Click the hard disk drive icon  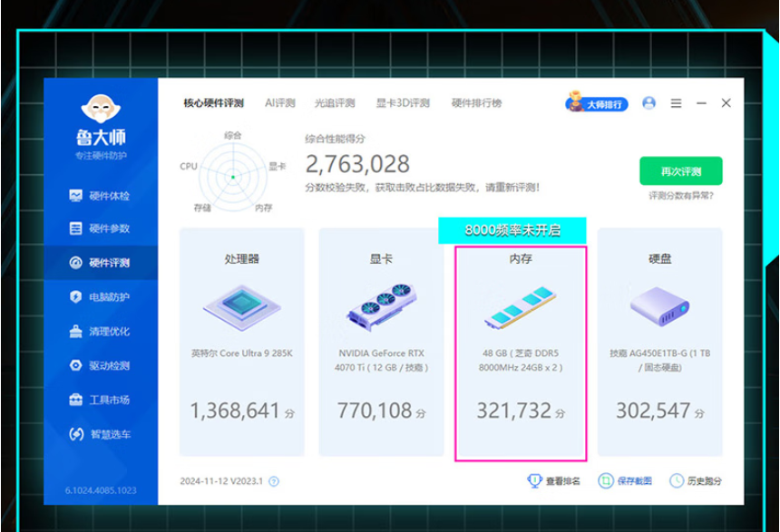pyautogui.click(x=659, y=306)
